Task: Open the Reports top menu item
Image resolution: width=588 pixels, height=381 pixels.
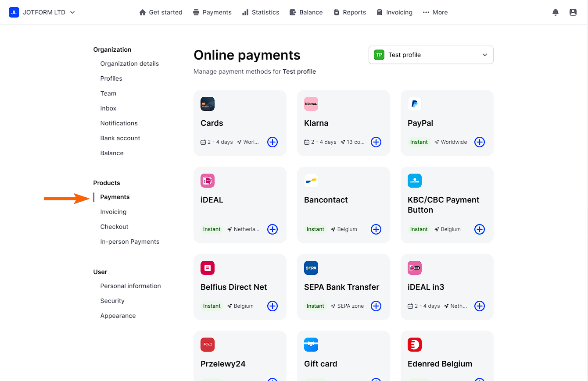Action: 350,12
